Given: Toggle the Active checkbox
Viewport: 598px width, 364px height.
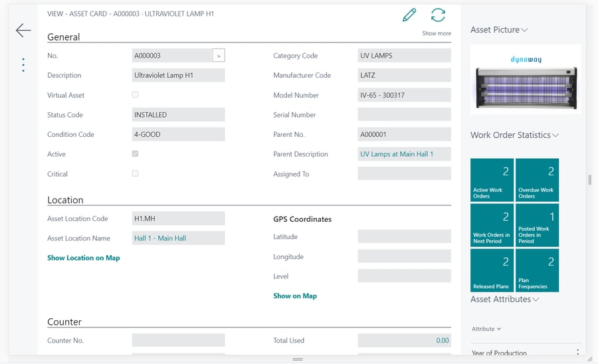Looking at the screenshot, I should (x=135, y=153).
